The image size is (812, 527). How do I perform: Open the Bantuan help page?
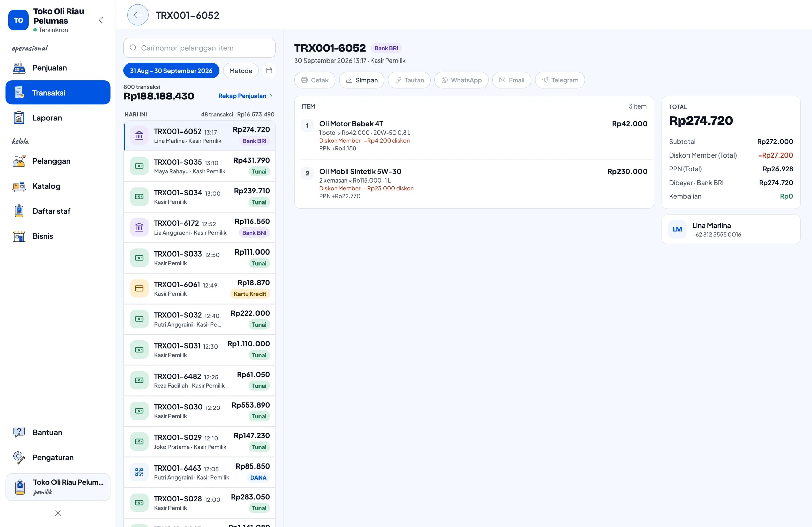(58, 432)
